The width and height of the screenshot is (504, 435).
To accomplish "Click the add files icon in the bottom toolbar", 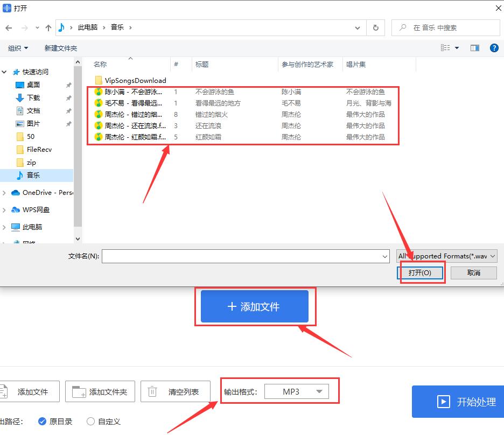I will pos(5,391).
